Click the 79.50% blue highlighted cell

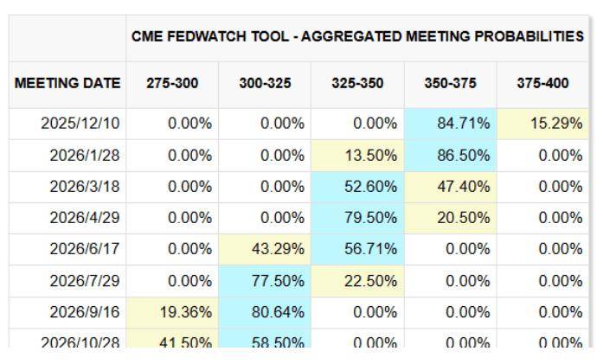pos(370,218)
